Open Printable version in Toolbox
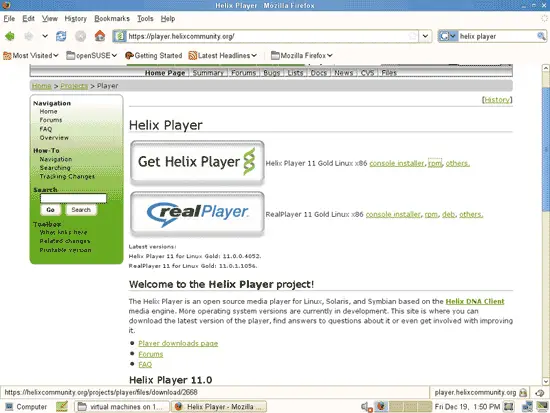 click(x=65, y=250)
